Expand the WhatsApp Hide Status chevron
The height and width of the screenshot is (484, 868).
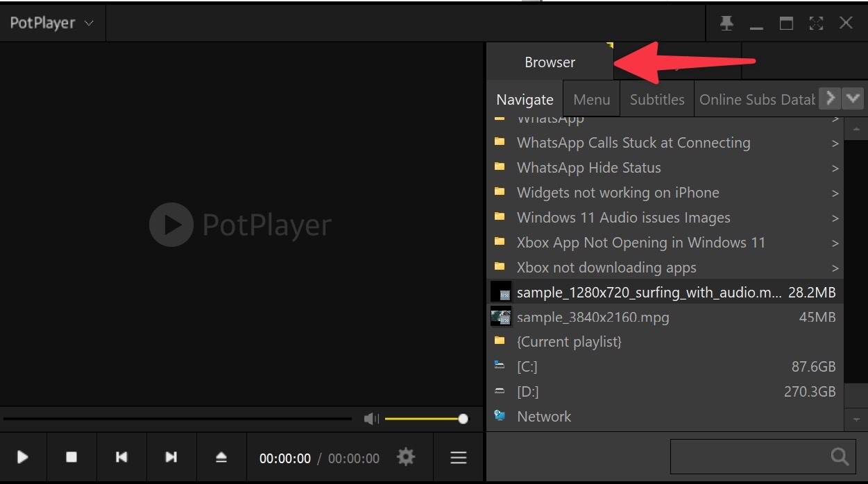pos(835,168)
